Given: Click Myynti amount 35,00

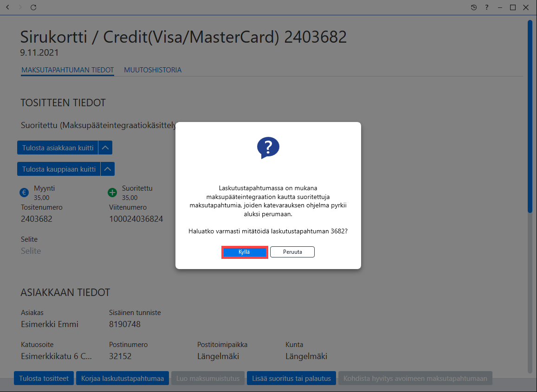Looking at the screenshot, I should point(41,198).
